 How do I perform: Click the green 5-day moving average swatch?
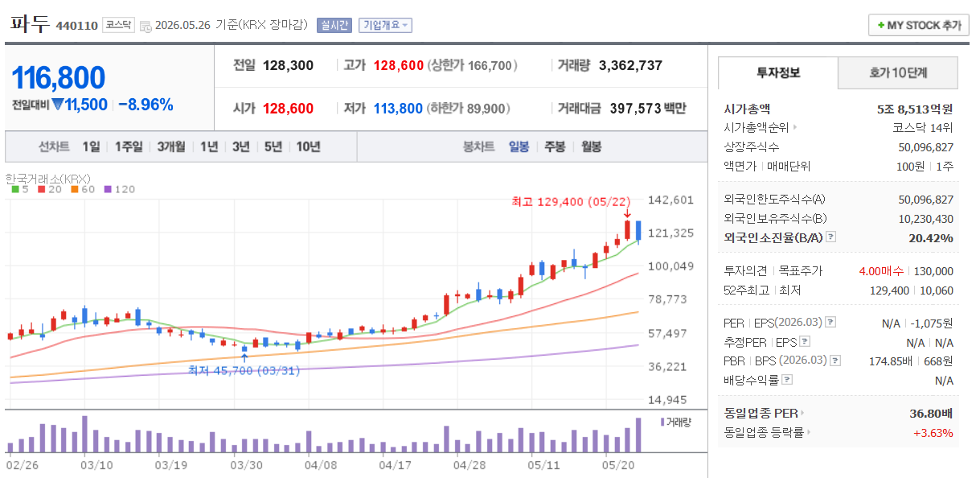click(x=14, y=190)
